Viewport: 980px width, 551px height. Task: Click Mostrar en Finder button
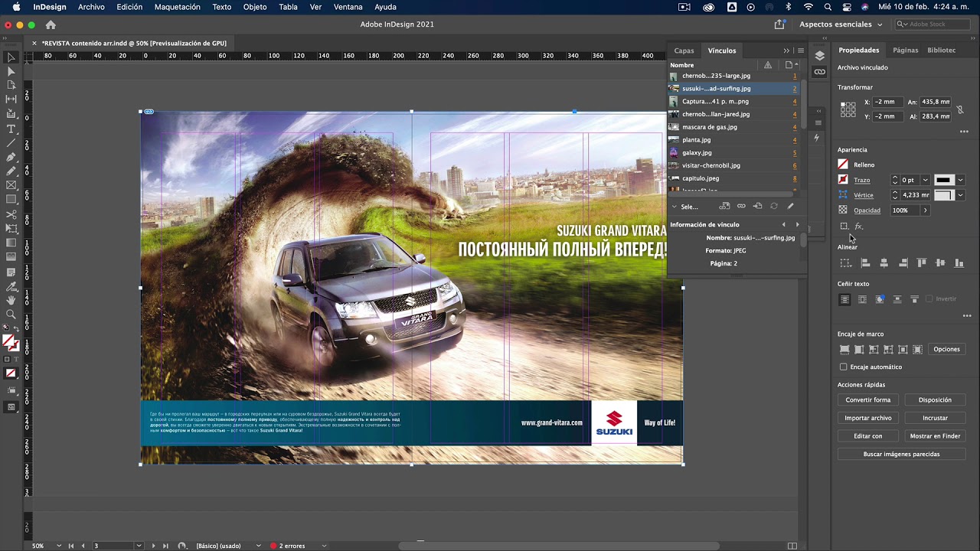935,435
